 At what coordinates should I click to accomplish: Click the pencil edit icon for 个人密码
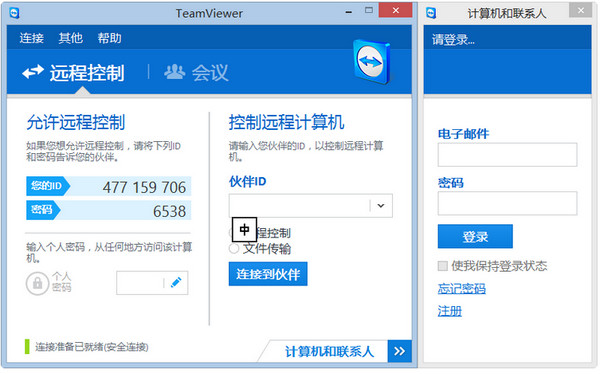(x=176, y=283)
